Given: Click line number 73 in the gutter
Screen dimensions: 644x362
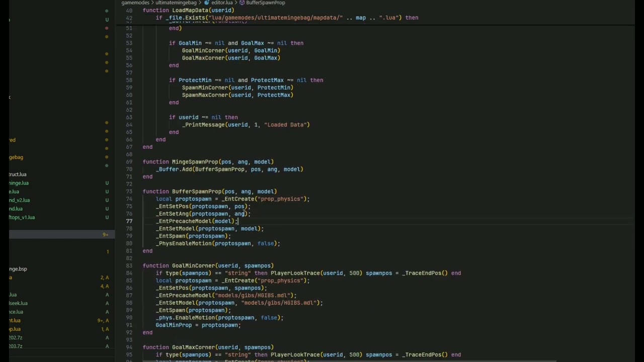Looking at the screenshot, I should coord(129,192).
